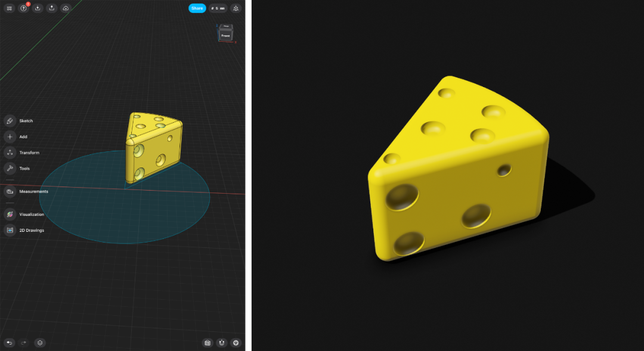Open the Measurements panel
Screen dimensions: 644x351
[x=26, y=191]
